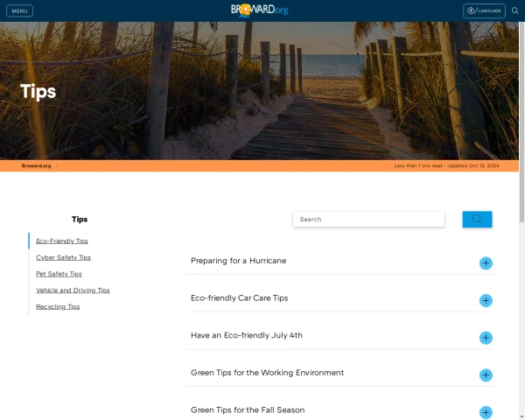This screenshot has height=420, width=525.
Task: Click the scrollbar down arrow
Action: click(521, 417)
